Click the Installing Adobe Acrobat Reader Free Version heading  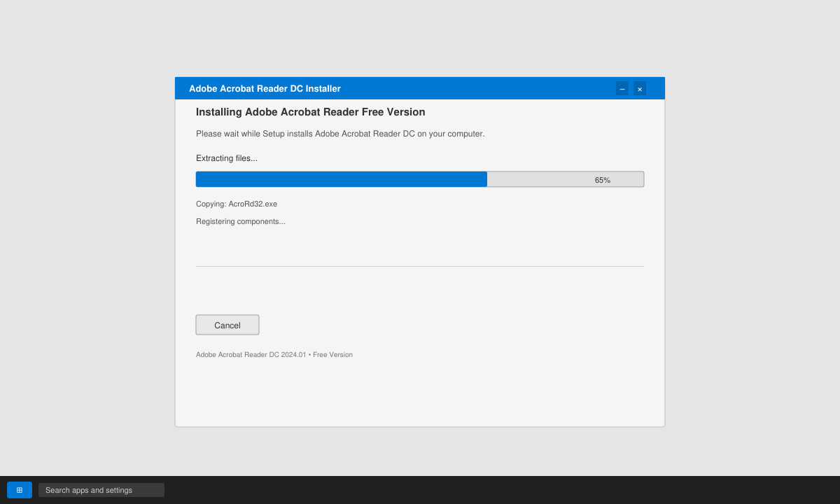point(311,112)
